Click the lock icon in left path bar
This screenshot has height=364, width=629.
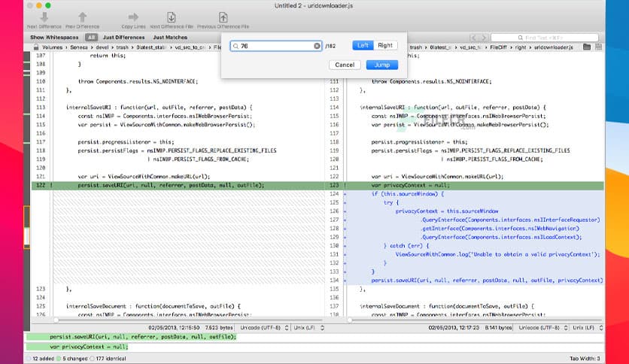pos(35,47)
